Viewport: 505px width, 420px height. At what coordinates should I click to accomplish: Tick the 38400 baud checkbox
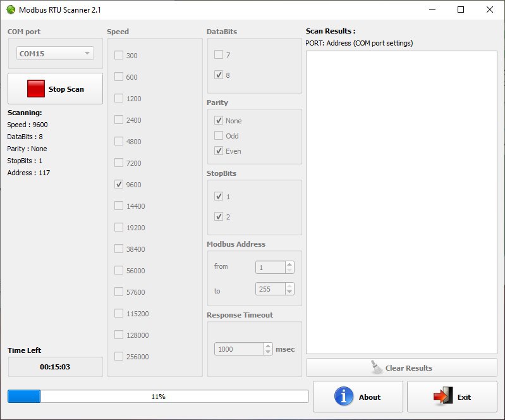119,249
